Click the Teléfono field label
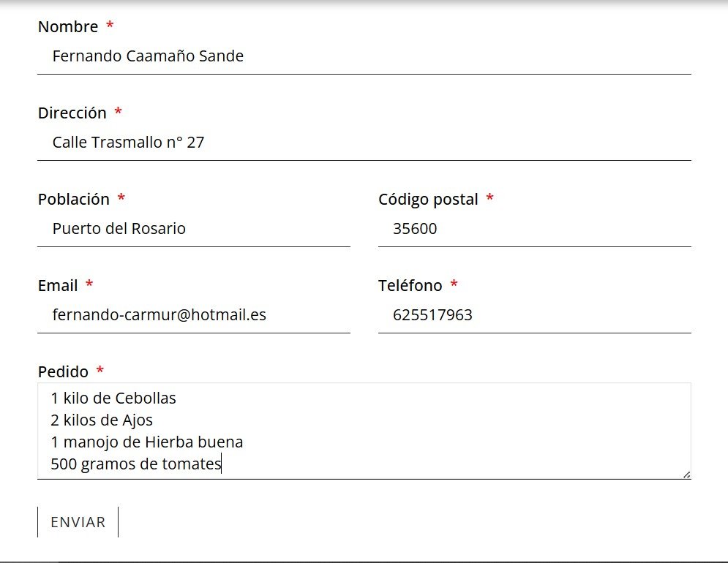The height and width of the screenshot is (563, 728). [410, 286]
